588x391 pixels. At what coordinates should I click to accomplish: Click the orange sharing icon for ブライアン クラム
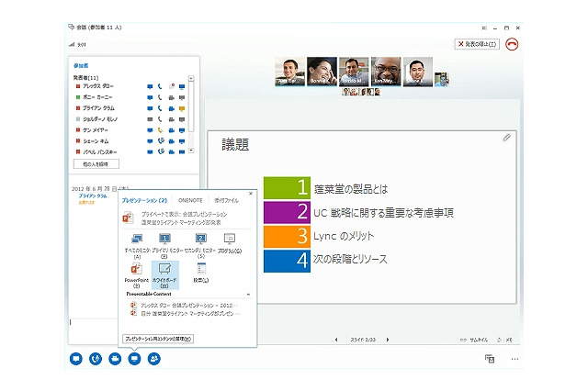(x=182, y=108)
